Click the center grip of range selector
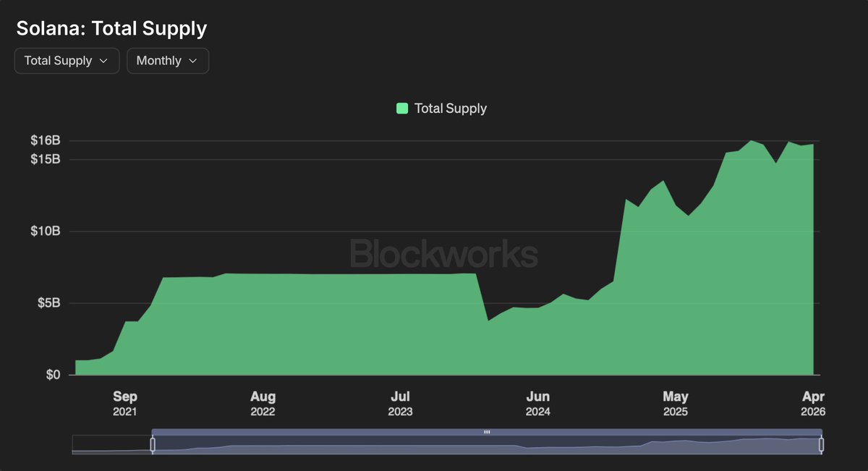Image resolution: width=868 pixels, height=471 pixels. pyautogui.click(x=487, y=432)
